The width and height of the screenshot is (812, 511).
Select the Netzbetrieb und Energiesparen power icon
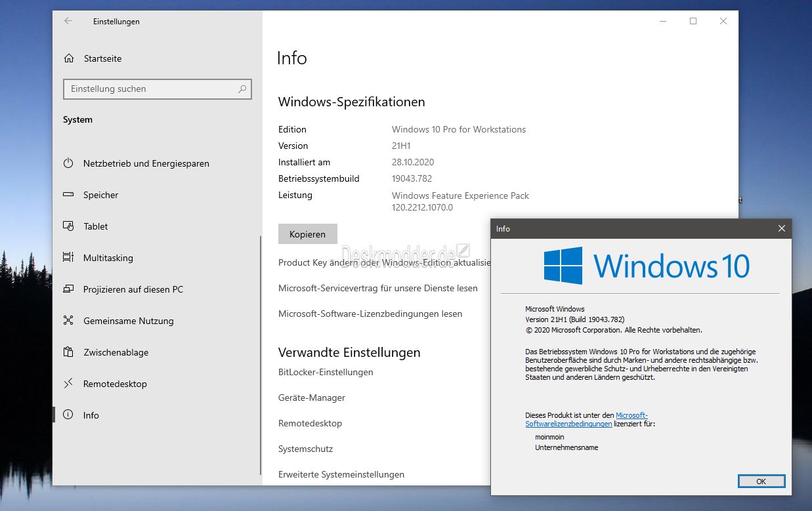(68, 163)
